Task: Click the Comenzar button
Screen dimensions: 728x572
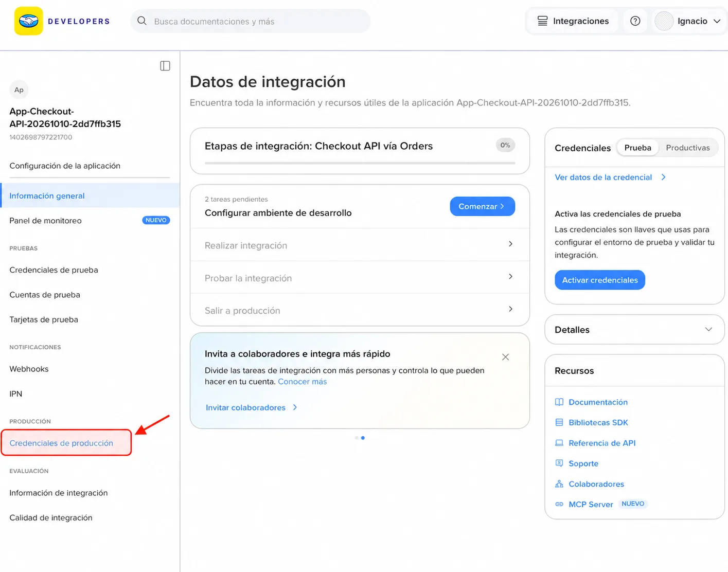Action: click(x=482, y=206)
